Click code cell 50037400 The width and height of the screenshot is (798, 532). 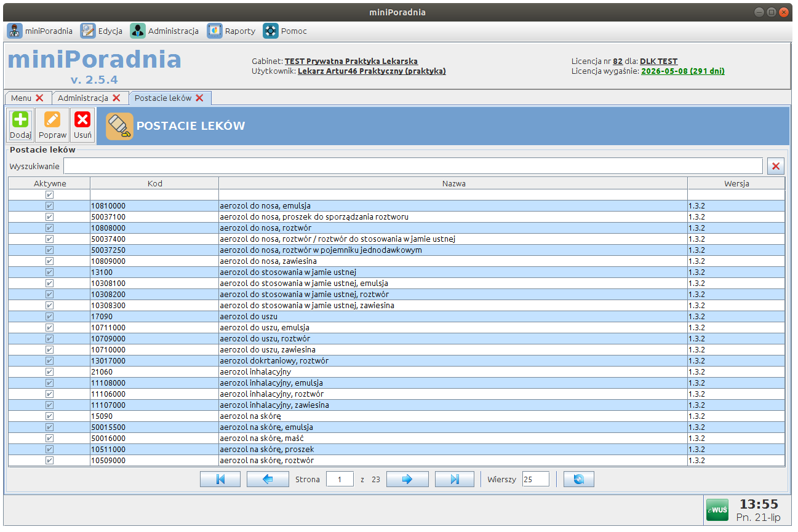click(x=154, y=239)
